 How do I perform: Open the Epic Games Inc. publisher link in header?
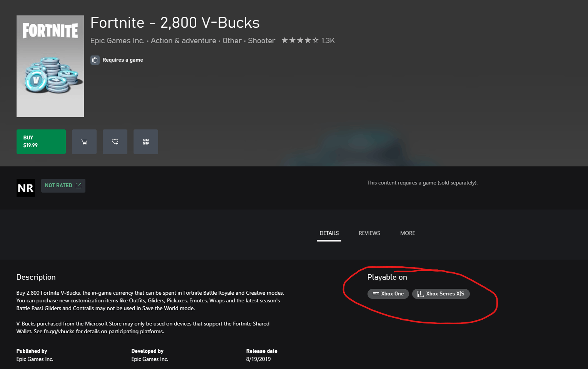tap(117, 40)
